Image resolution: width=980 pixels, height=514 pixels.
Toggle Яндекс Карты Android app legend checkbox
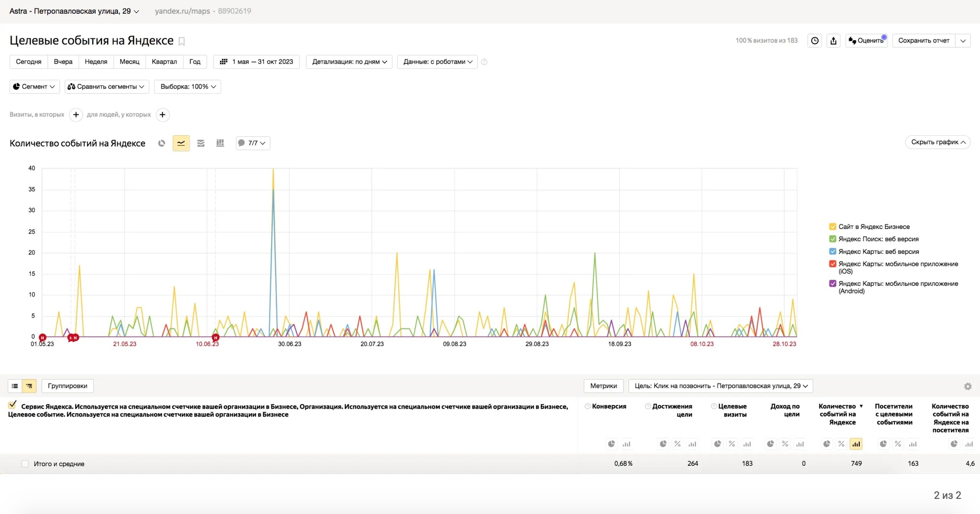[833, 284]
